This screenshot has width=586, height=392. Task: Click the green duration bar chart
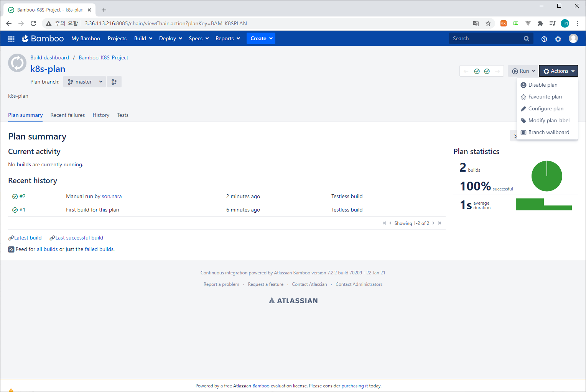pyautogui.click(x=544, y=204)
